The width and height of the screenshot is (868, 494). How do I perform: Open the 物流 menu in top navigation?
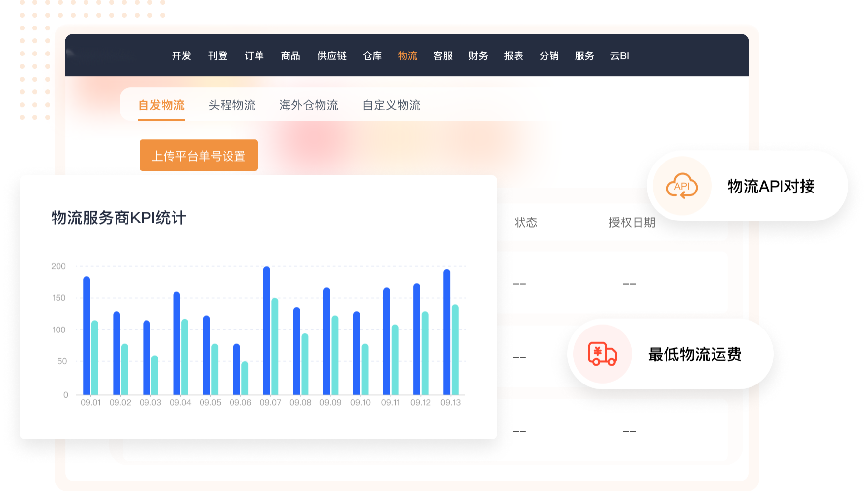coord(407,56)
